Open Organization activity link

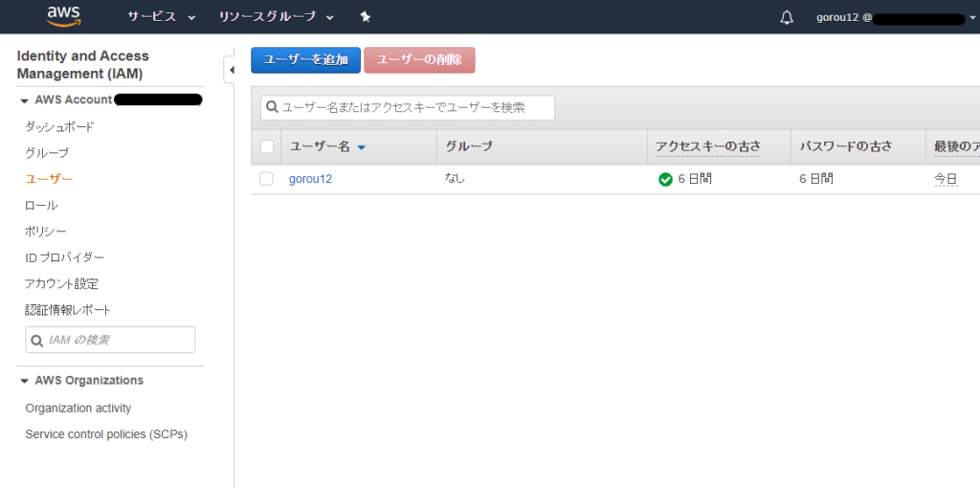(78, 408)
